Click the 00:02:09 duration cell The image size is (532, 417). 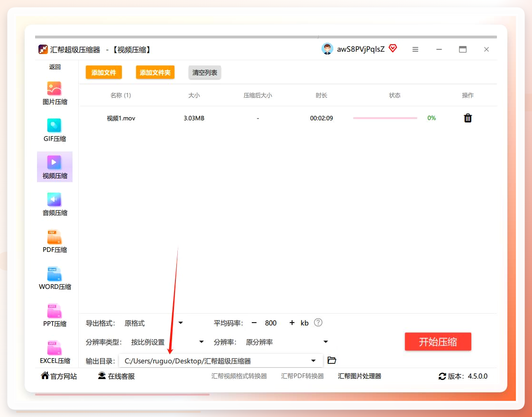point(321,118)
